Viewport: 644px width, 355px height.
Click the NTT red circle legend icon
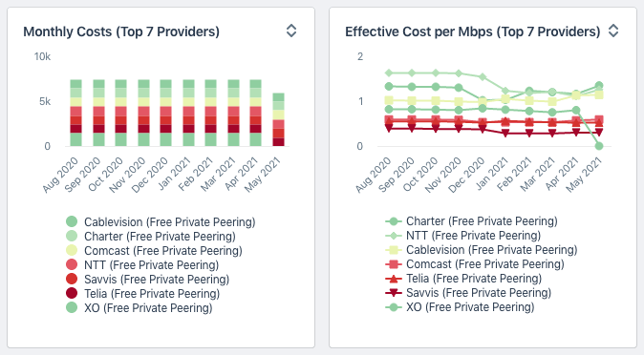72,264
